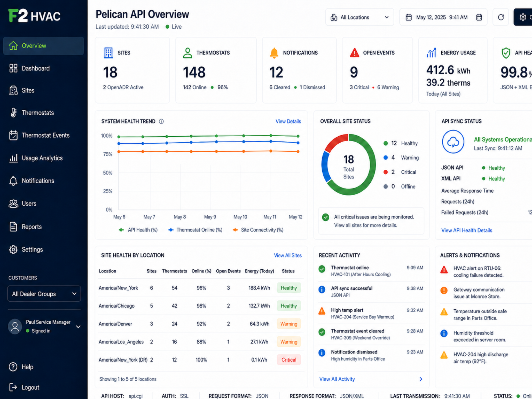Click warning icon for High temp alert activity

click(322, 311)
